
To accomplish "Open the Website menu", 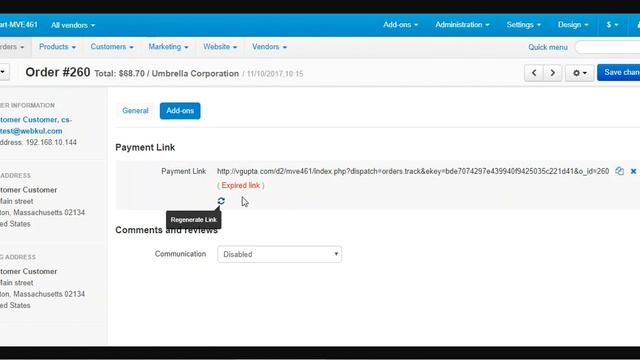I will (x=220, y=47).
